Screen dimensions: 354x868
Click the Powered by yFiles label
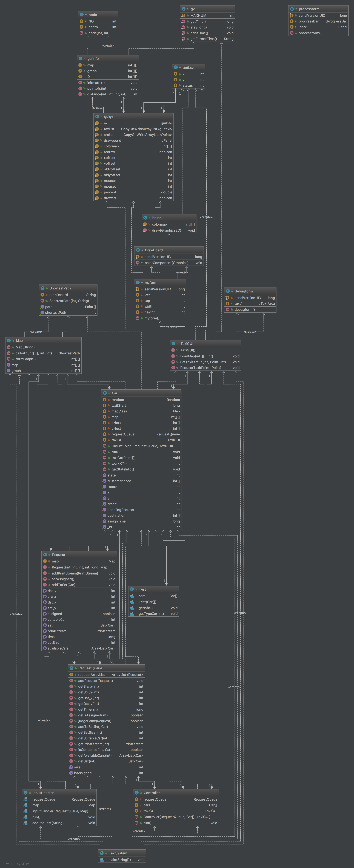coord(16,864)
